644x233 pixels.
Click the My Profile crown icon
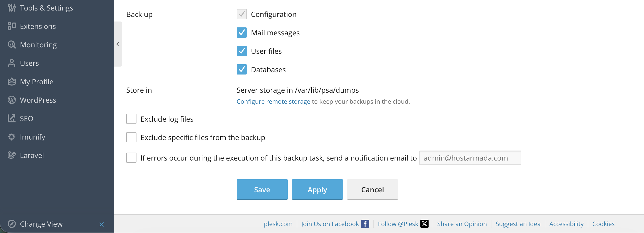click(x=12, y=82)
